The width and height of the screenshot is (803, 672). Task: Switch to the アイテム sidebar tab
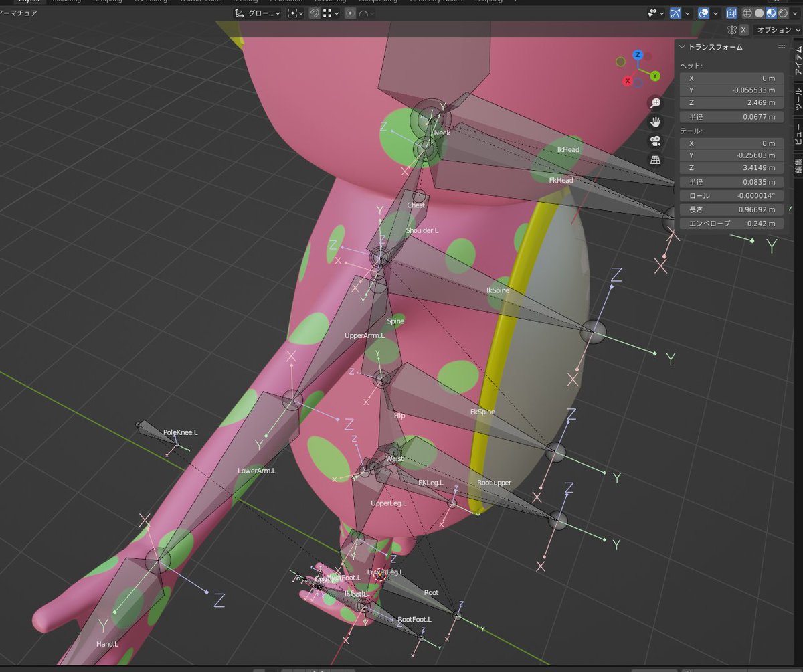[798, 61]
